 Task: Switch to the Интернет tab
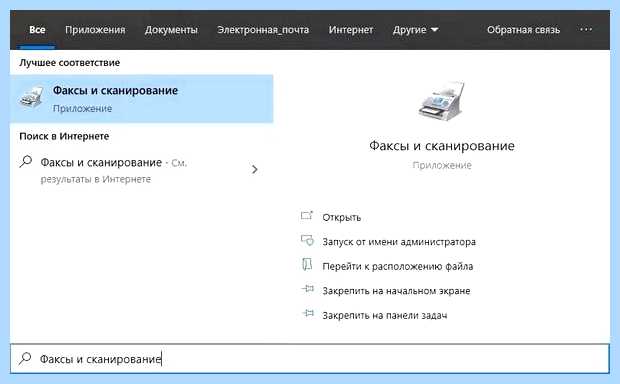click(351, 30)
